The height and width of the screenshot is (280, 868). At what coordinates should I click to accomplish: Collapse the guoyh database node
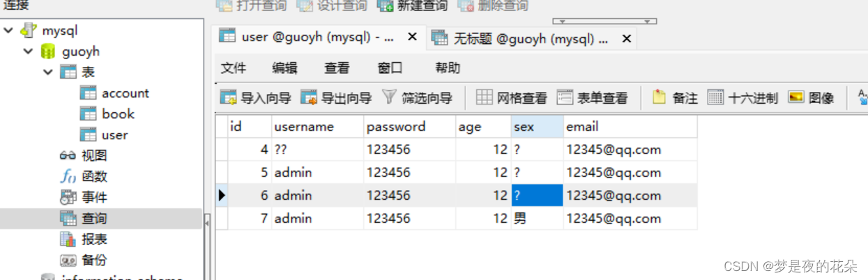[28, 52]
